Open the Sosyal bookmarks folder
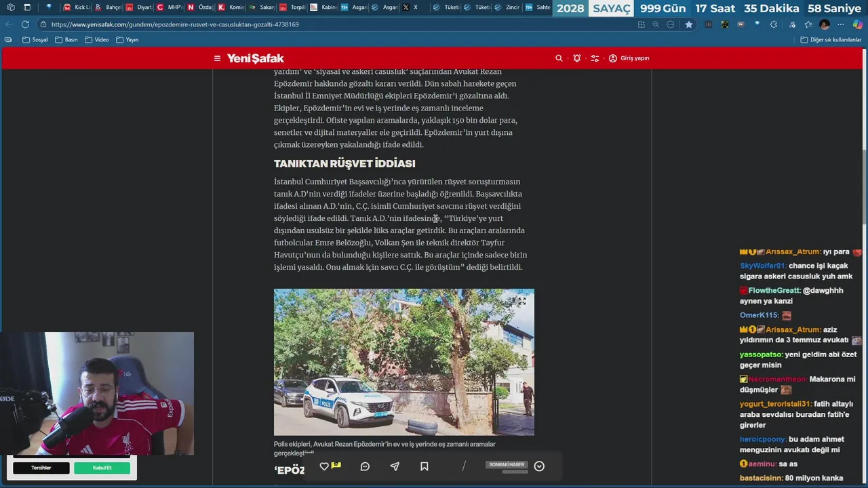The image size is (868, 488). [x=35, y=40]
